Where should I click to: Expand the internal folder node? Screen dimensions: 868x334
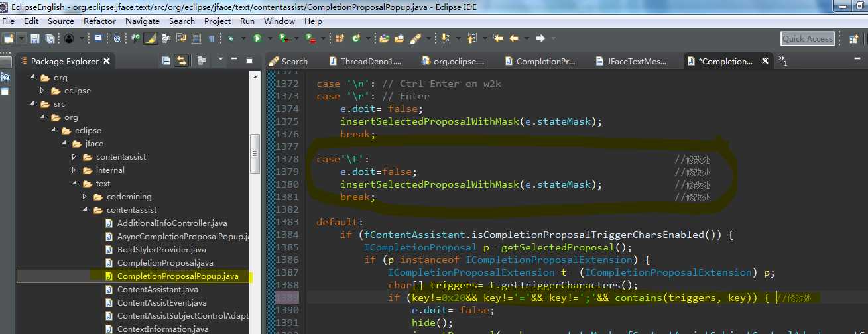pos(74,170)
